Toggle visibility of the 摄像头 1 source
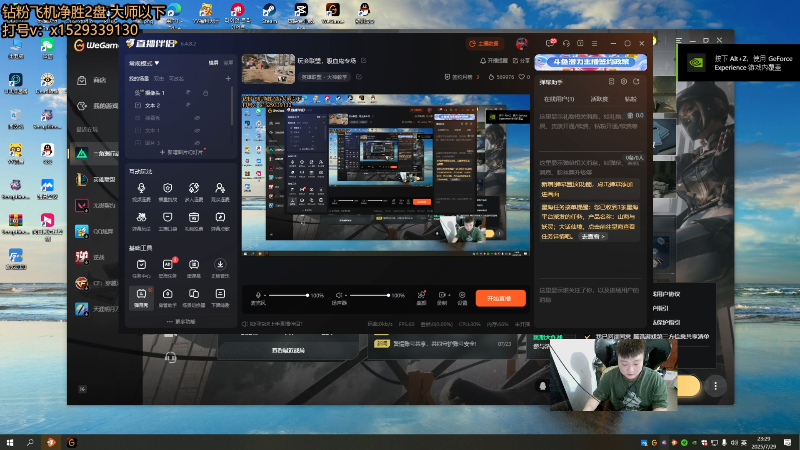The height and width of the screenshot is (450, 800). (x=188, y=93)
